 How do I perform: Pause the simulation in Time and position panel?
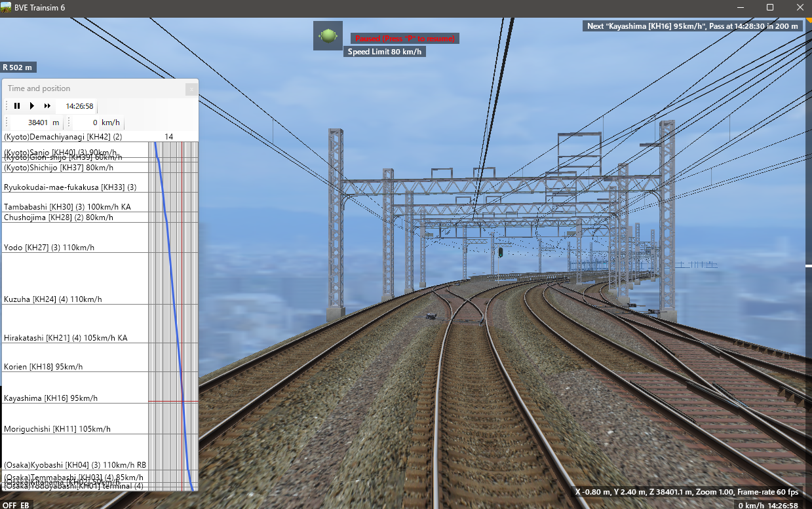[x=17, y=105]
